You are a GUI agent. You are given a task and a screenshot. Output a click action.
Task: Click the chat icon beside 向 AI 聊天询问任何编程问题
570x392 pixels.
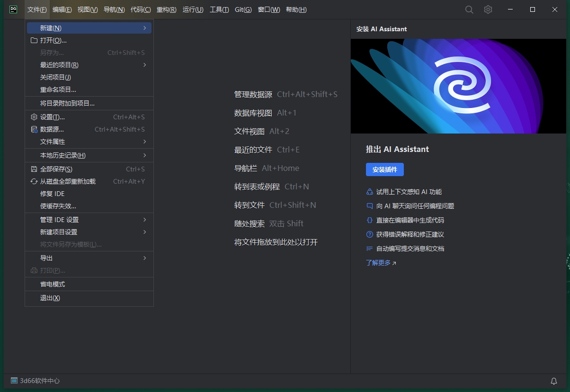point(370,206)
